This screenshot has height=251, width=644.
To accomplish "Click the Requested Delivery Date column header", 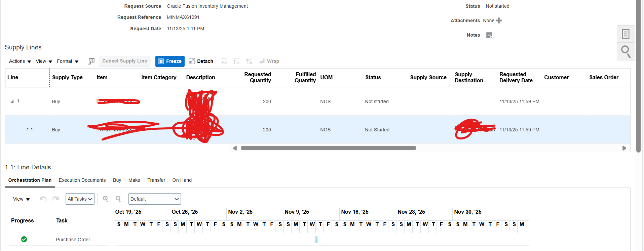I will coord(516,77).
